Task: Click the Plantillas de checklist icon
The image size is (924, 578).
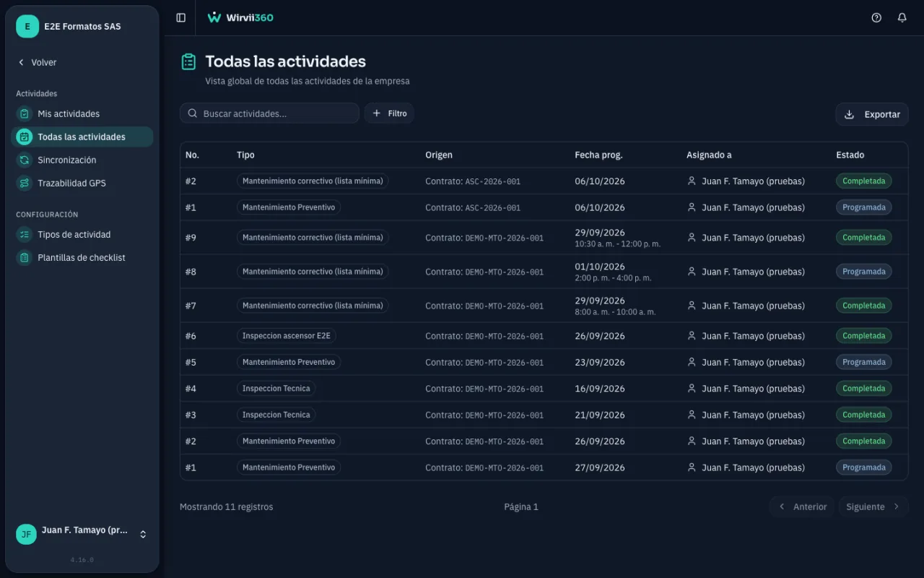Action: coord(25,257)
